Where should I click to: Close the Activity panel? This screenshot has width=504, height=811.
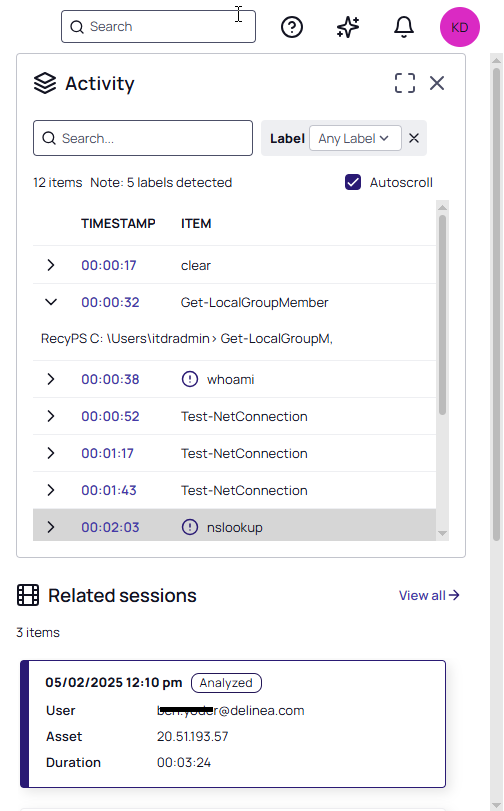click(x=437, y=83)
